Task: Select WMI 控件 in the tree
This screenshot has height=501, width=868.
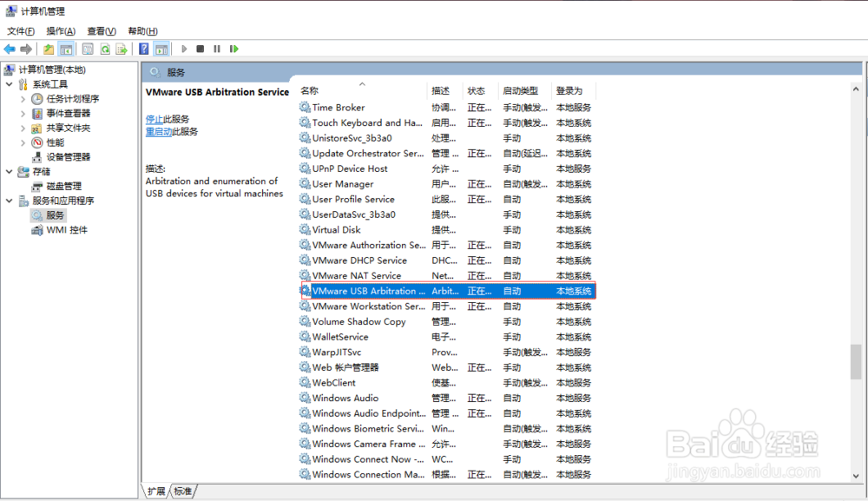Action: coord(67,230)
